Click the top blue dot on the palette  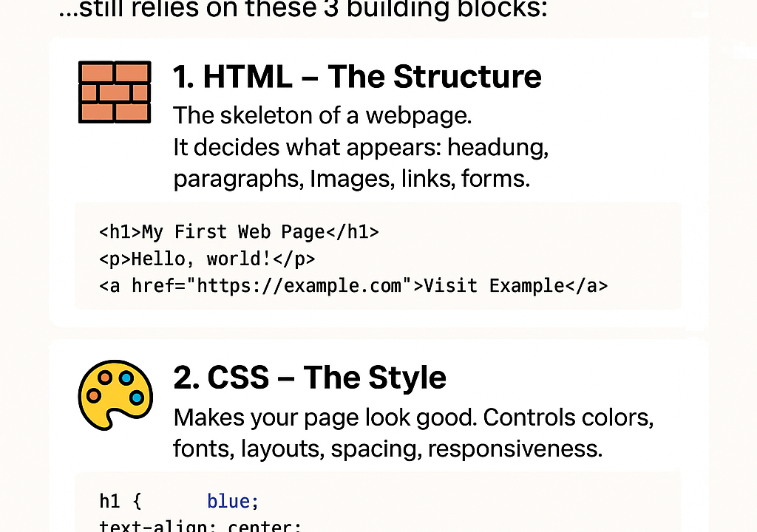[x=126, y=378]
